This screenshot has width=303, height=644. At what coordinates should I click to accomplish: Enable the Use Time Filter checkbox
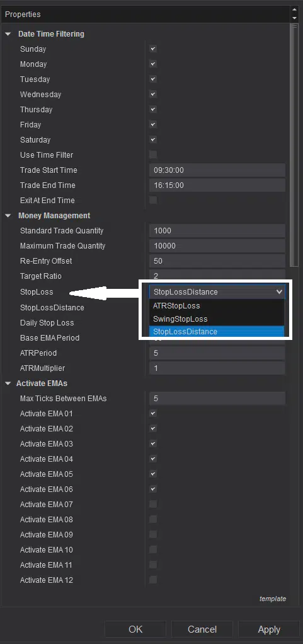pyautogui.click(x=153, y=155)
